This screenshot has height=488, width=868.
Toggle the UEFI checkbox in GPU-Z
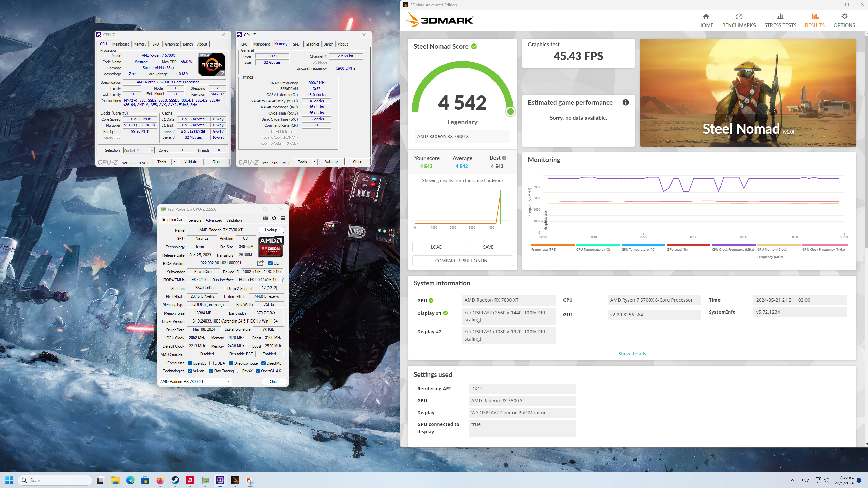270,263
